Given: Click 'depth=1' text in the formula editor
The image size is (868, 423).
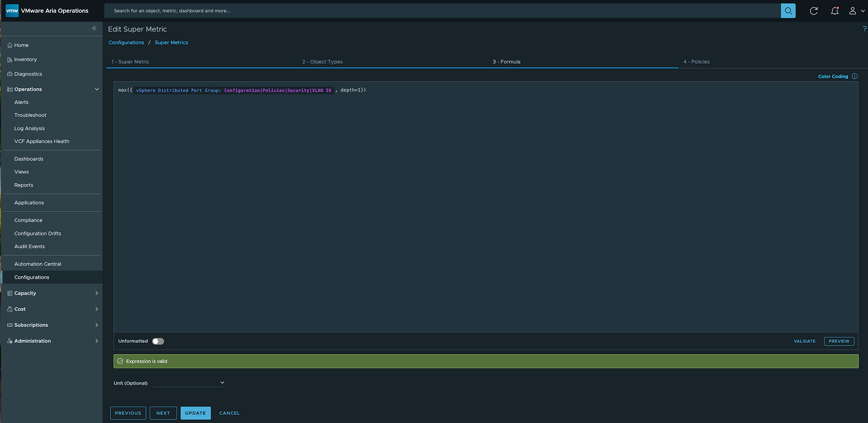Looking at the screenshot, I should (351, 90).
